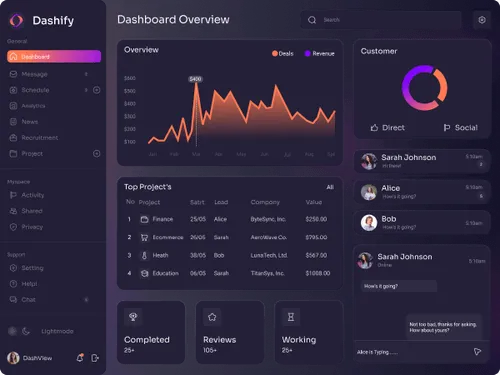Select the sun light-mode icon

(13, 331)
